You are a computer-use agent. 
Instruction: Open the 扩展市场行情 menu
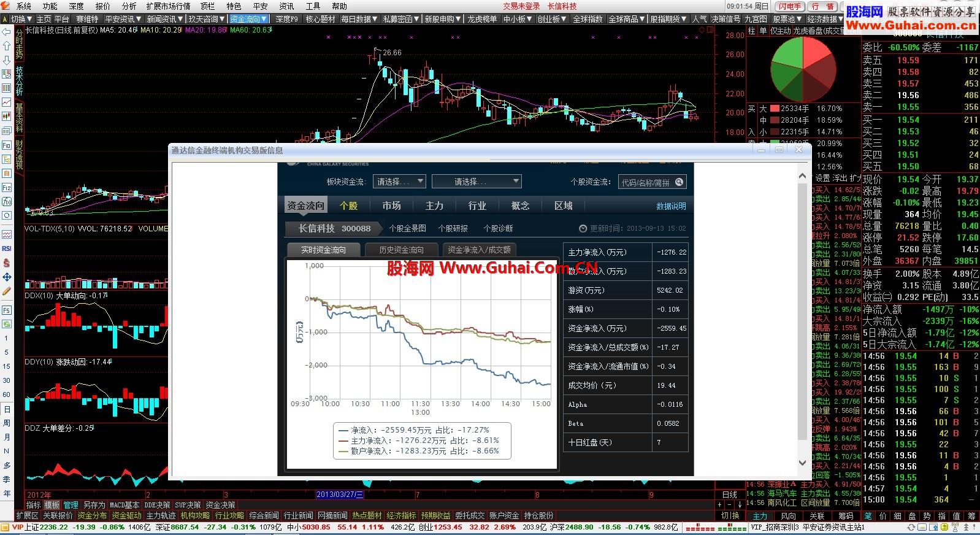click(x=169, y=6)
